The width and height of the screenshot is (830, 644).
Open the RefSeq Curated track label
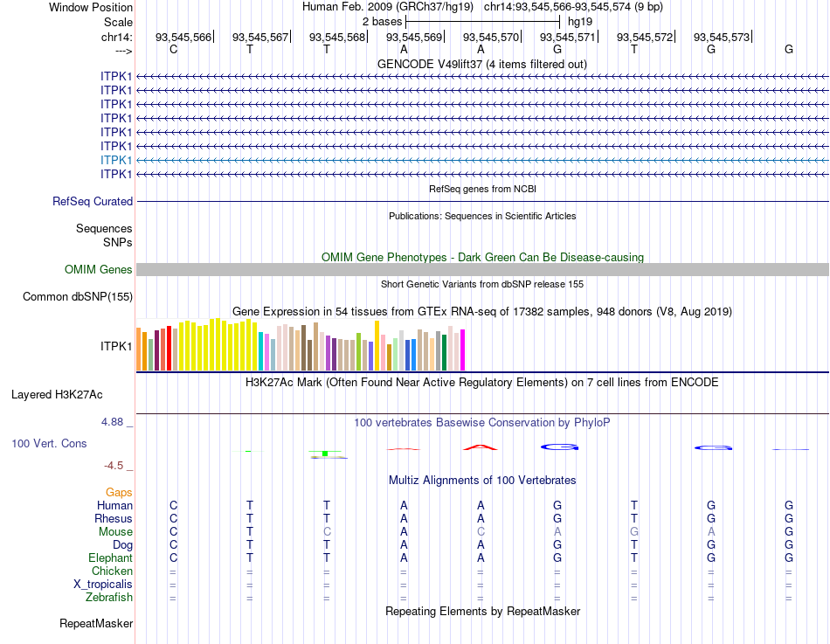pyautogui.click(x=93, y=201)
